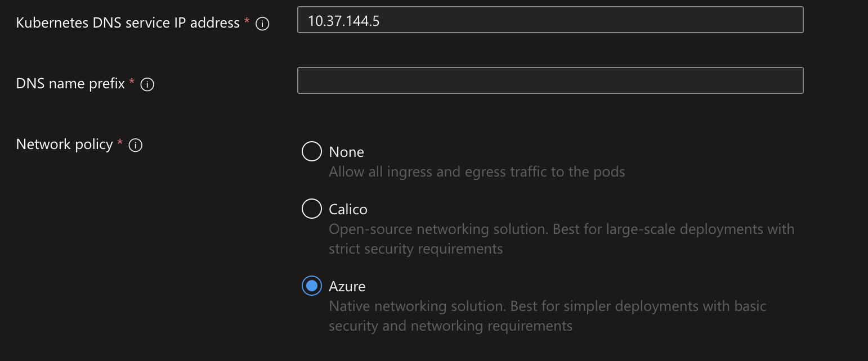Image resolution: width=868 pixels, height=361 pixels.
Task: Show info tooltip for Network policy
Action: [x=136, y=146]
